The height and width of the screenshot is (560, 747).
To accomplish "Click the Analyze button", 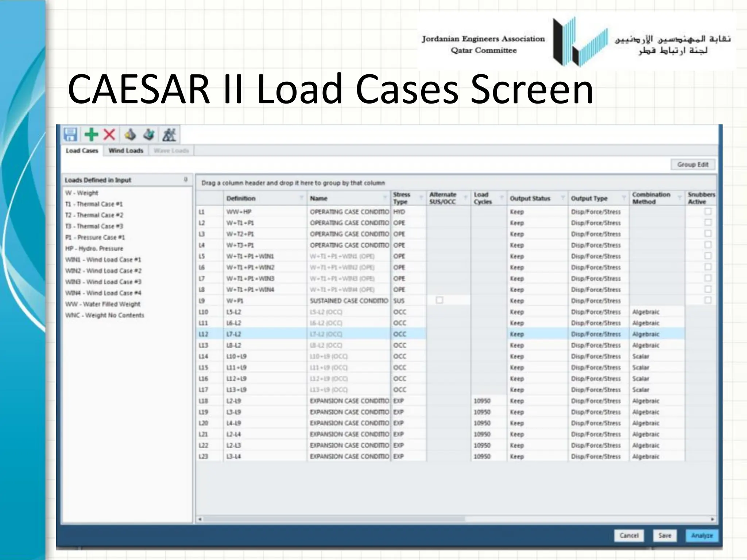I will tap(702, 536).
